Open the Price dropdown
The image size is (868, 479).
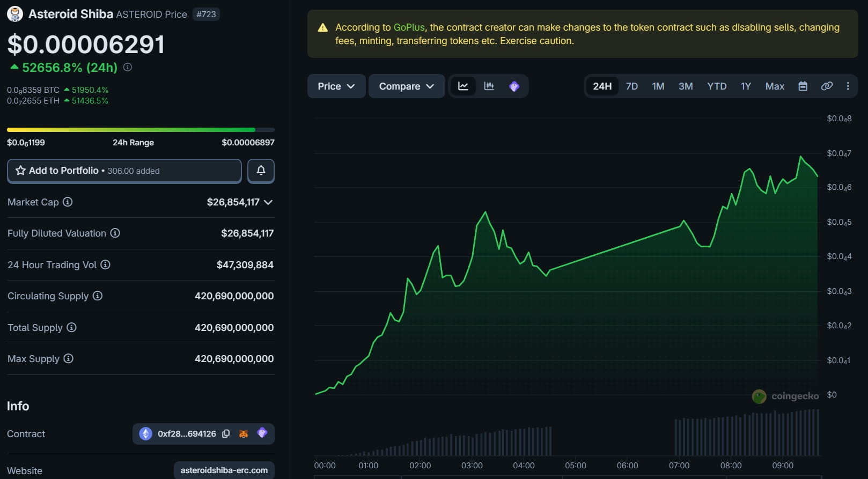[336, 86]
